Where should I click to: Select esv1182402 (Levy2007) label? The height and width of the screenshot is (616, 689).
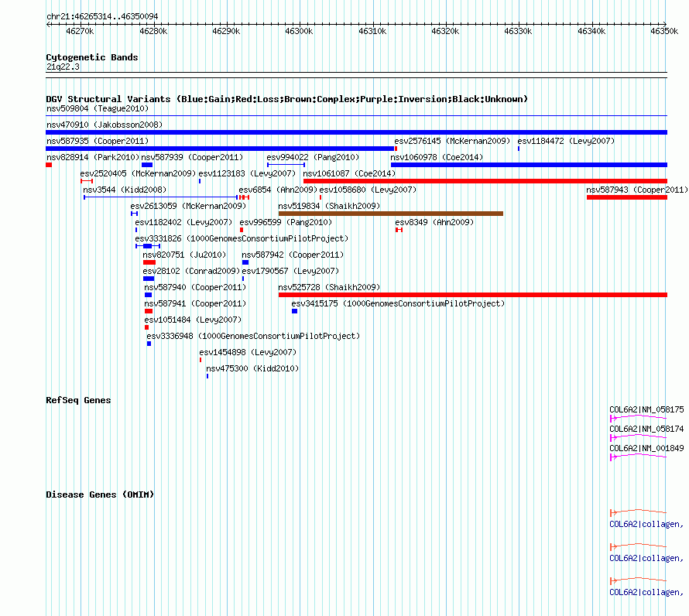(183, 222)
